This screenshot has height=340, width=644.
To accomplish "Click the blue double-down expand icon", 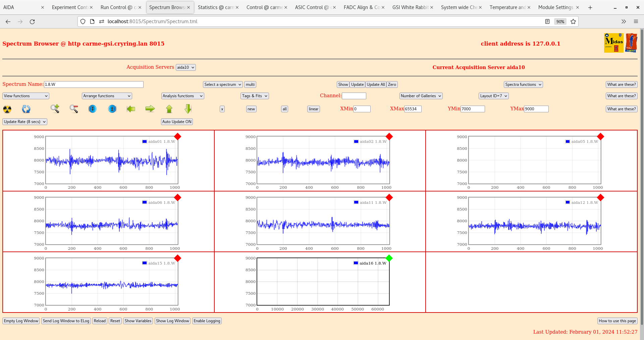I will click(x=93, y=109).
